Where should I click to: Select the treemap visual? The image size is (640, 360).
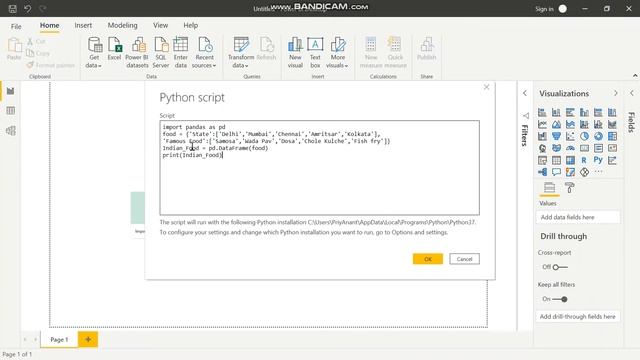coord(612,136)
